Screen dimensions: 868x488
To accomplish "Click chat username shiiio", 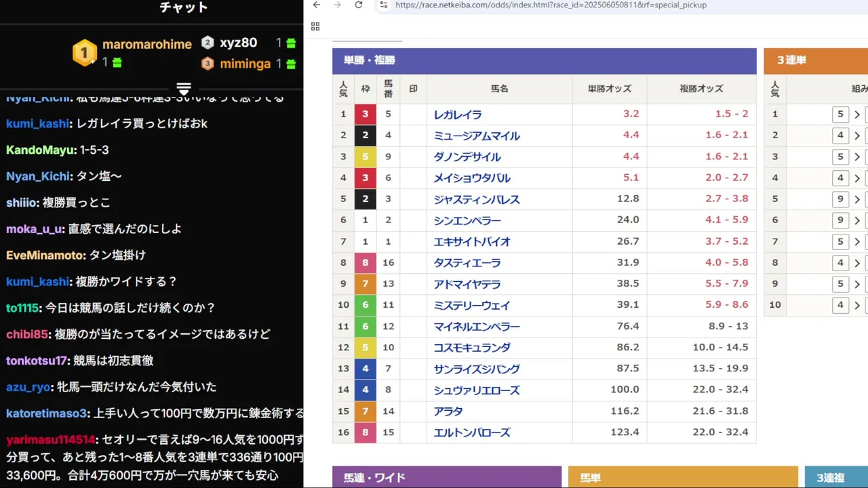I will coord(21,203).
